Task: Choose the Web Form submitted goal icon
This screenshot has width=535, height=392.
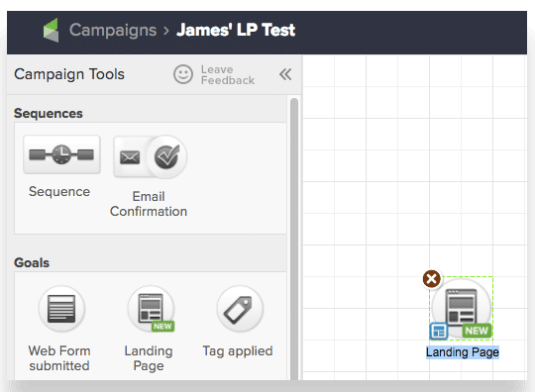Action: (61, 309)
